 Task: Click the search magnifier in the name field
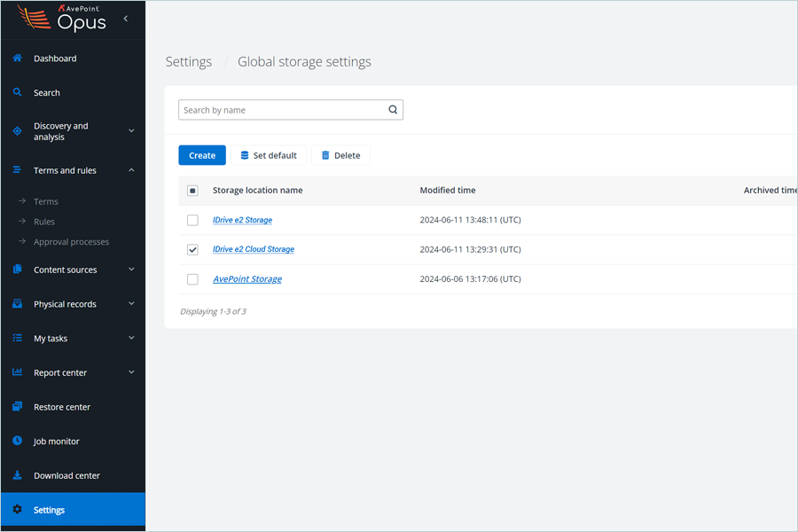tap(393, 109)
